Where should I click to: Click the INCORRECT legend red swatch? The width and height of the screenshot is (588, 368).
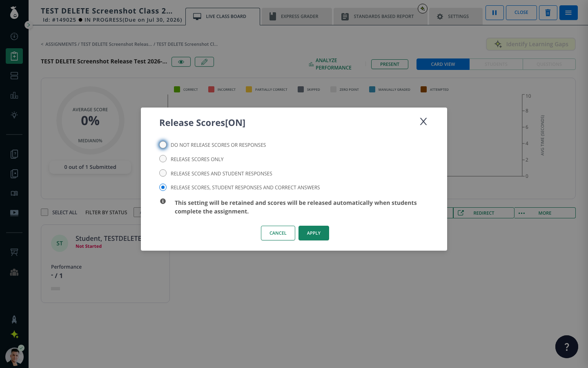pos(211,89)
